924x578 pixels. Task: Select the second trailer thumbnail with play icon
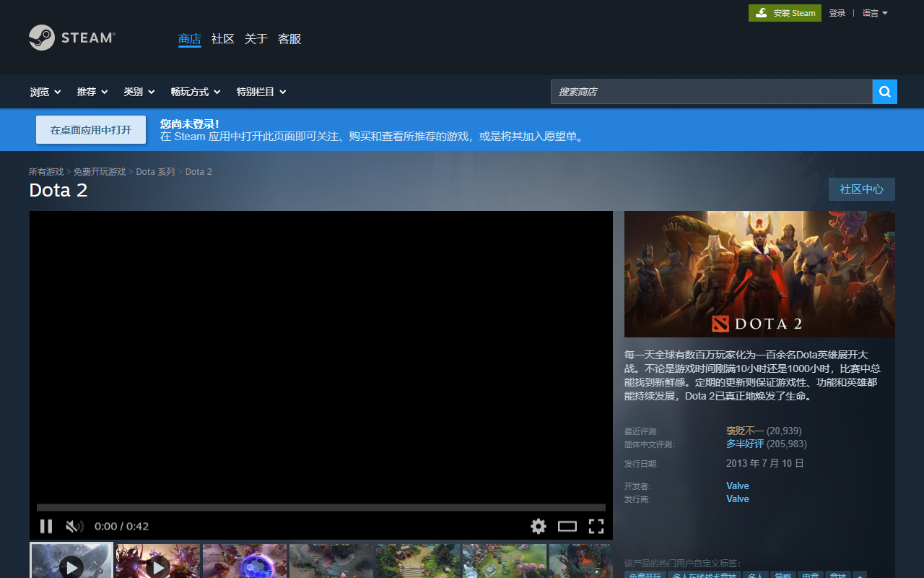click(158, 561)
